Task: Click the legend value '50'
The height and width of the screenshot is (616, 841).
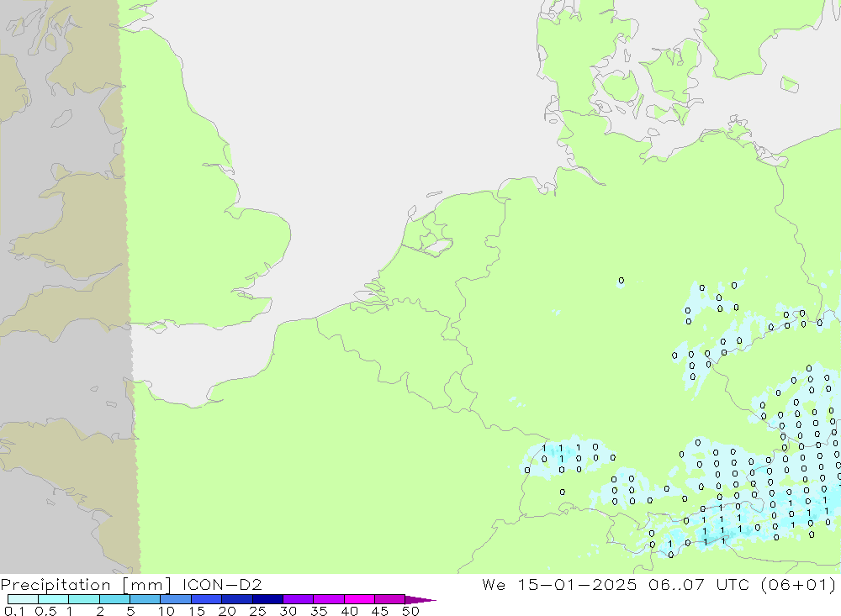Action: [x=410, y=611]
